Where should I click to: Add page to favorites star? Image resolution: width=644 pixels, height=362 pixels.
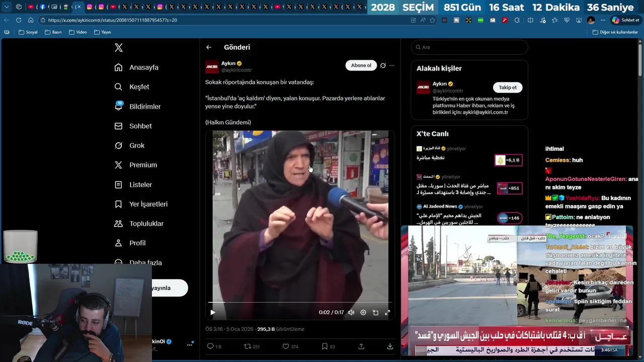coord(432,20)
